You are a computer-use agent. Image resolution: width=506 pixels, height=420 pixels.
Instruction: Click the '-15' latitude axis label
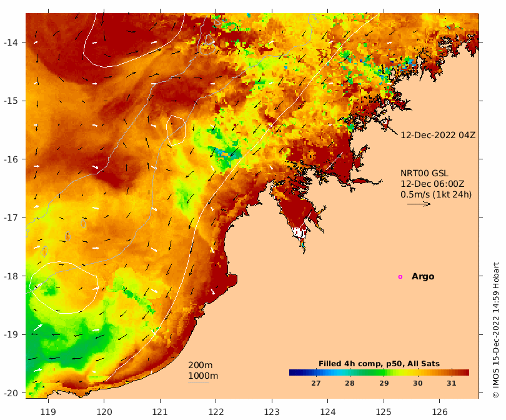click(11, 101)
